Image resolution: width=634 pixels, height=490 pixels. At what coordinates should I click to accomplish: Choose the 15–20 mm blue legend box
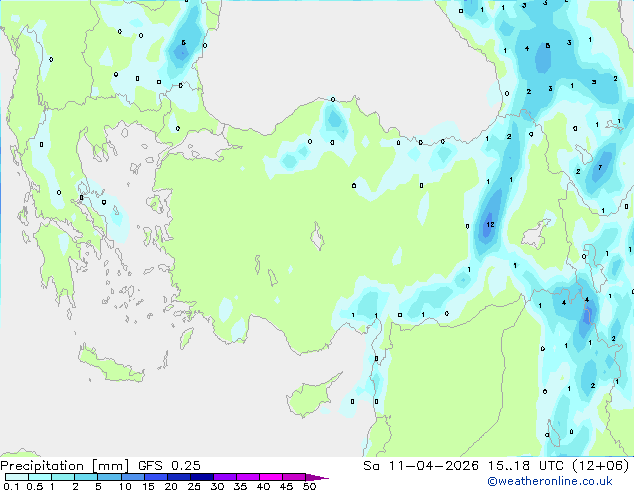[156, 477]
